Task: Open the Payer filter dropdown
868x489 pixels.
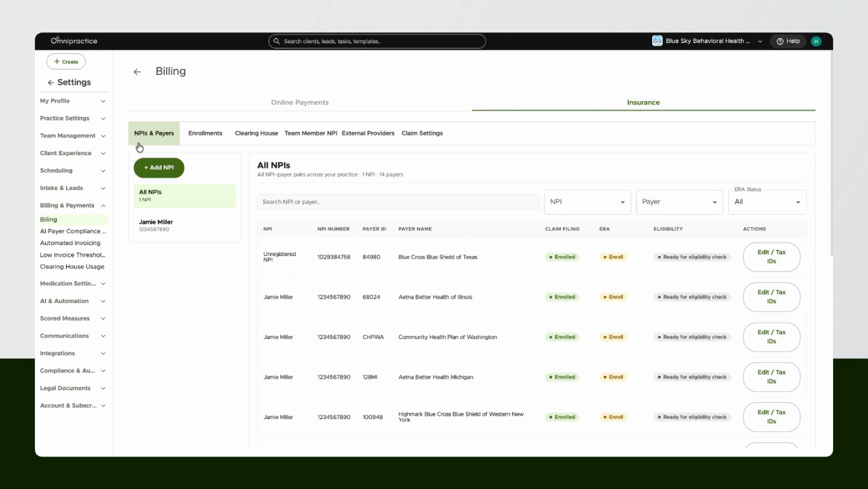Action: click(680, 202)
